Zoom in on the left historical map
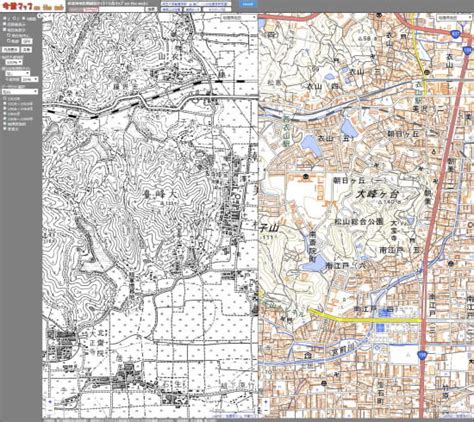Screen dimensions: 474x422 [x=50, y=402]
